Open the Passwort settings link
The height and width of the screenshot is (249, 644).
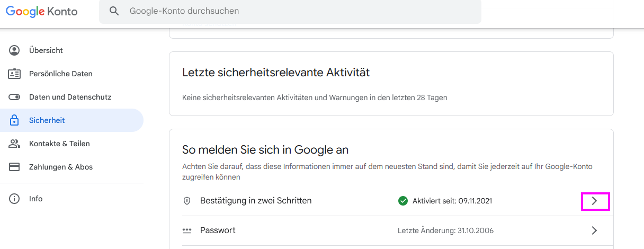(x=218, y=230)
